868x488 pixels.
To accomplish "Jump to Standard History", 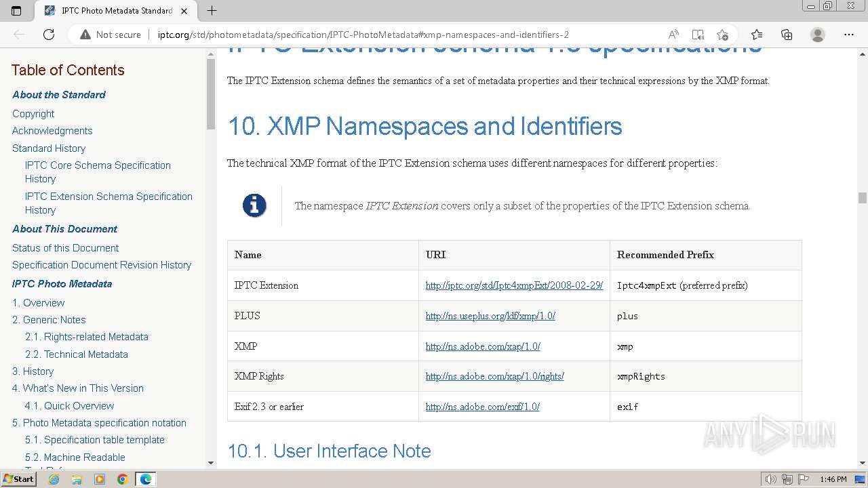I will (x=49, y=148).
